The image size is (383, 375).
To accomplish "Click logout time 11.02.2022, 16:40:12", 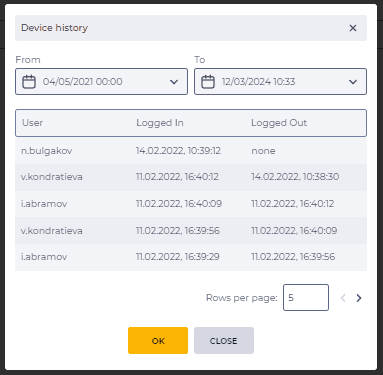I will pyautogui.click(x=293, y=204).
